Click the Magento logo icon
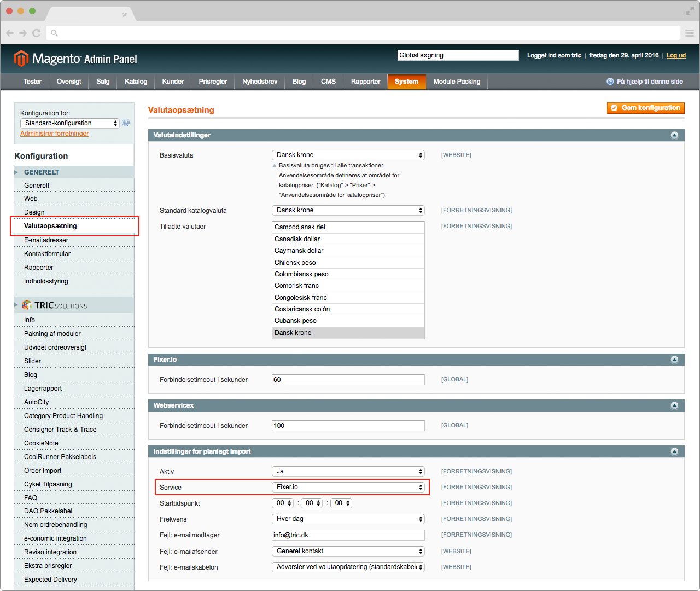700x591 pixels. [21, 58]
